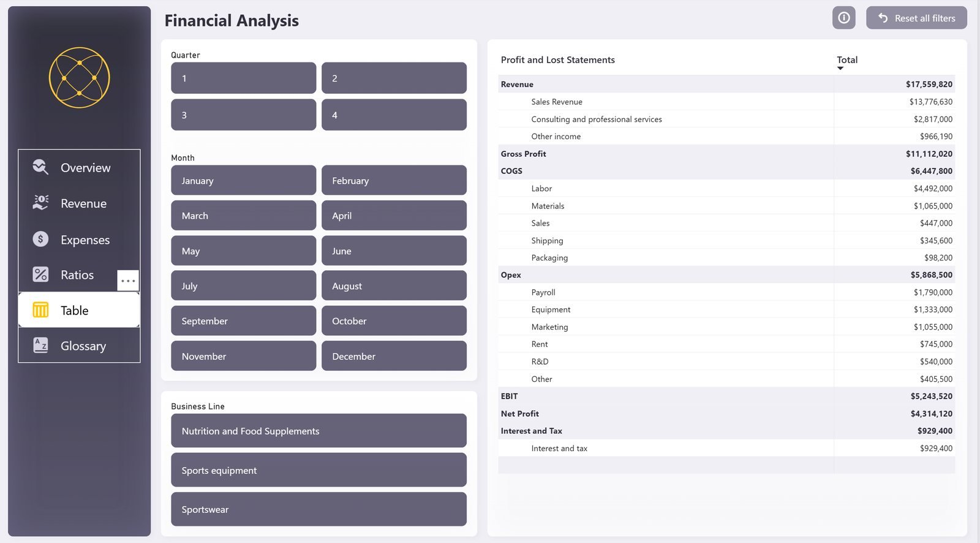This screenshot has height=543, width=980.
Task: Toggle the February month filter
Action: (394, 180)
